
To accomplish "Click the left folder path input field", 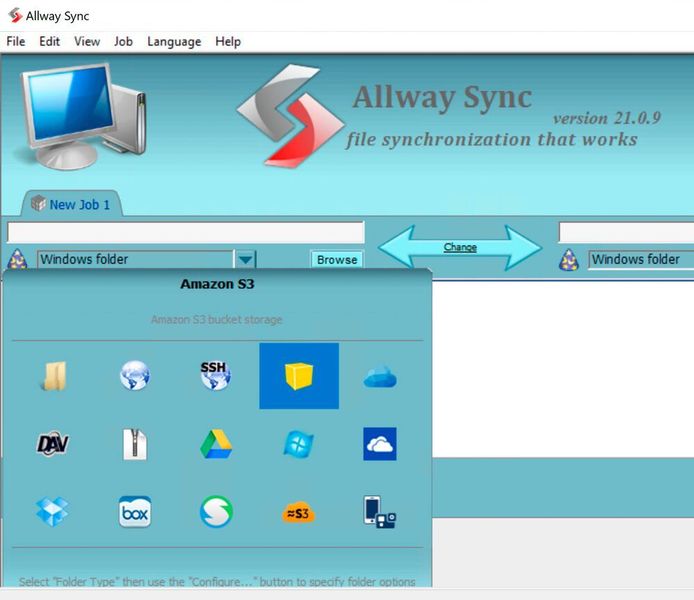I will tap(186, 232).
